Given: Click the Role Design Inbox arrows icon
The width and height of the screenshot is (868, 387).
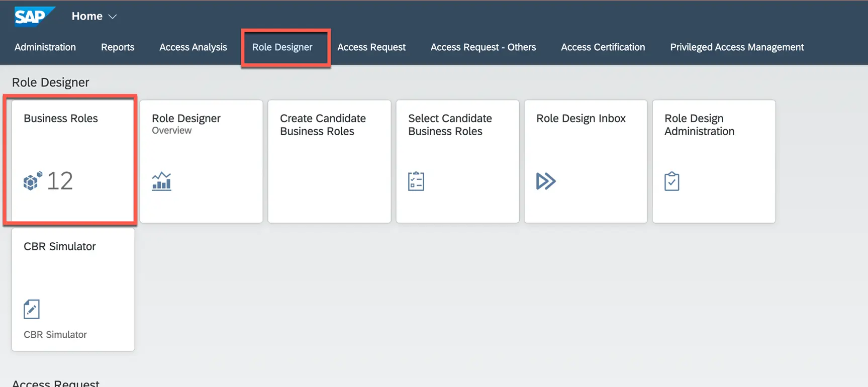Looking at the screenshot, I should pyautogui.click(x=546, y=181).
